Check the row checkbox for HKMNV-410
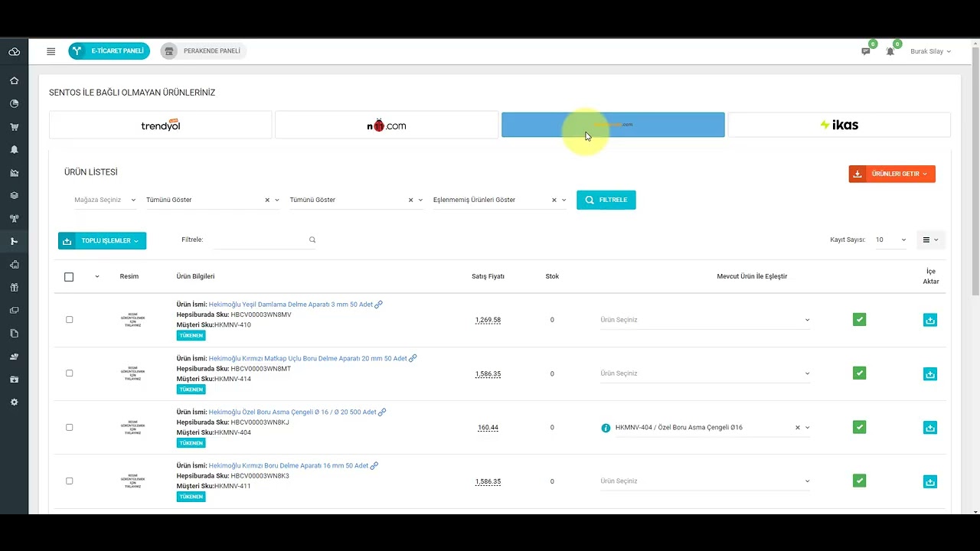Image resolution: width=980 pixels, height=551 pixels. pos(69,320)
